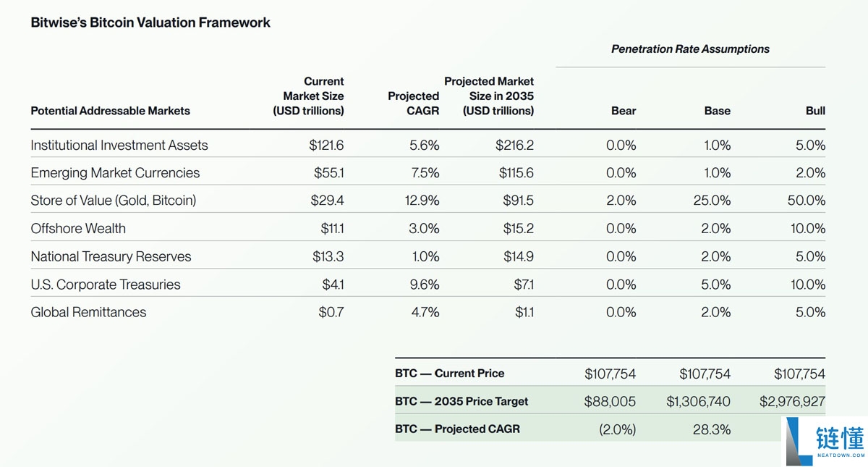Click the Penetration Rate Assumptions heading
Screen dimensions: 868x467
pos(690,49)
